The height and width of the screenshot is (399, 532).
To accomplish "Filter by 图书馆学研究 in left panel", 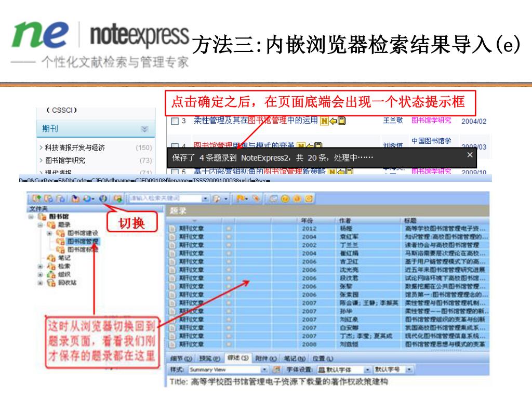I will click(x=65, y=160).
